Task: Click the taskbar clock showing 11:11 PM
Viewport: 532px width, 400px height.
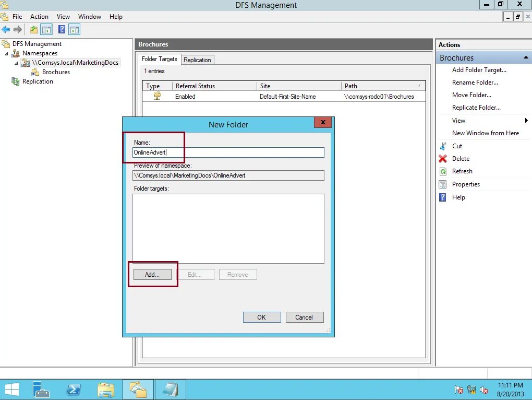Action: (x=510, y=390)
